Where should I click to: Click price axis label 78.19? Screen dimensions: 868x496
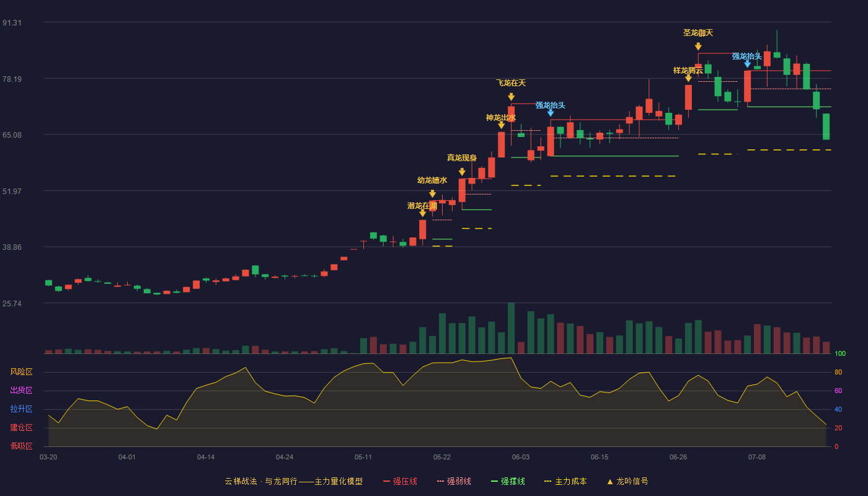point(12,79)
